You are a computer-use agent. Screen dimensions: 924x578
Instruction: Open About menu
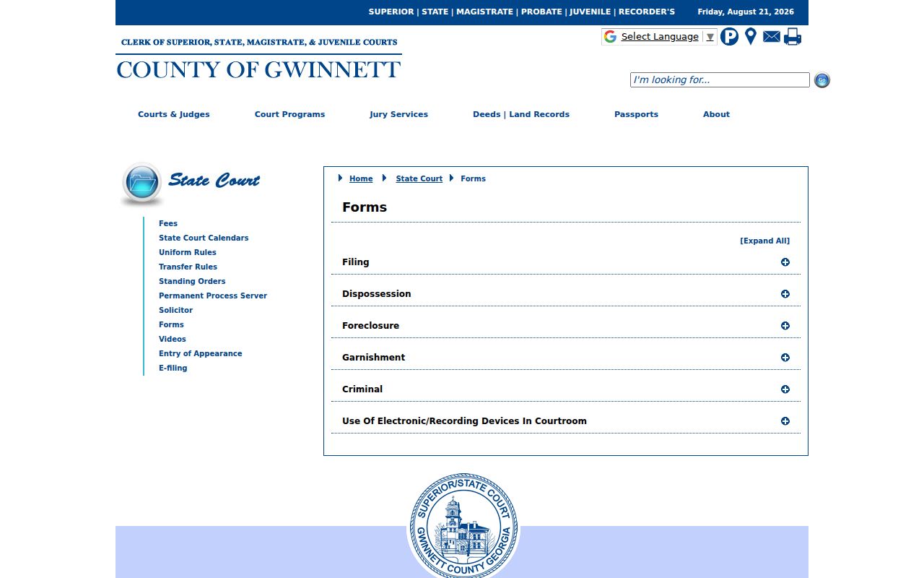716,114
